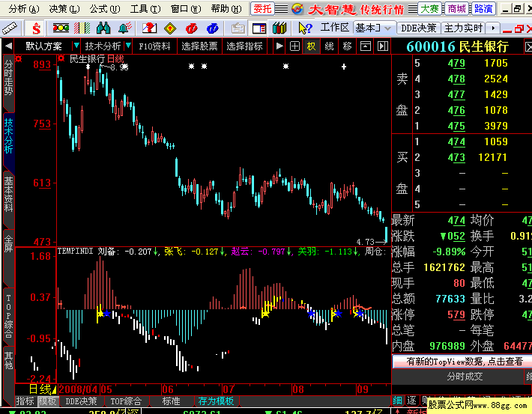Click the 选择股票 button
The height and width of the screenshot is (414, 532).
[x=199, y=46]
